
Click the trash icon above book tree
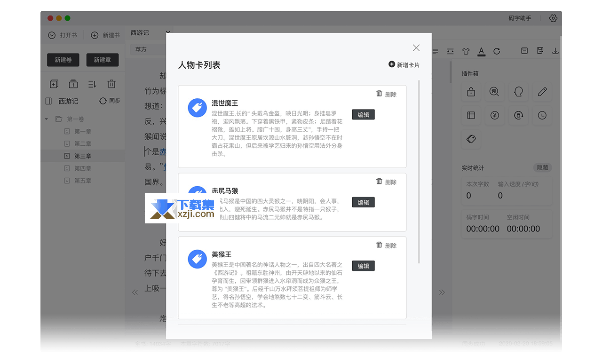[111, 84]
